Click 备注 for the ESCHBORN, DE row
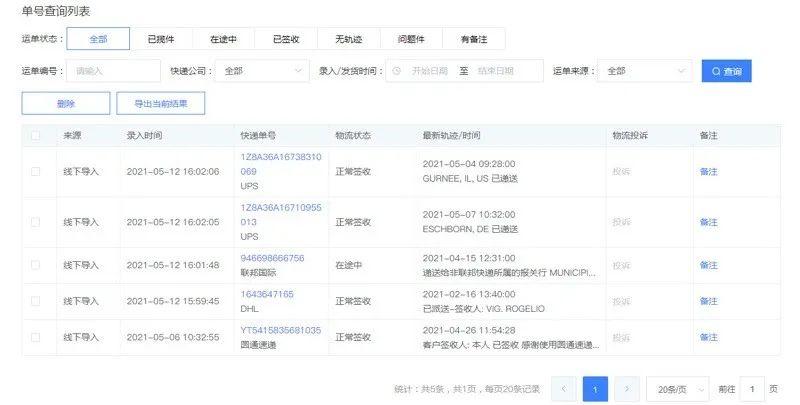 coord(709,222)
